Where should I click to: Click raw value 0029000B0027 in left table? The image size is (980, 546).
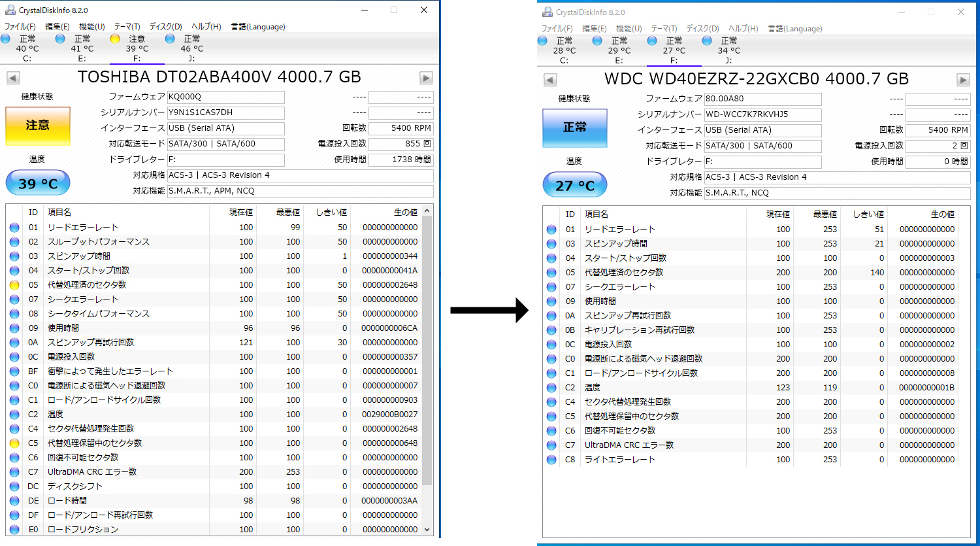tap(389, 415)
